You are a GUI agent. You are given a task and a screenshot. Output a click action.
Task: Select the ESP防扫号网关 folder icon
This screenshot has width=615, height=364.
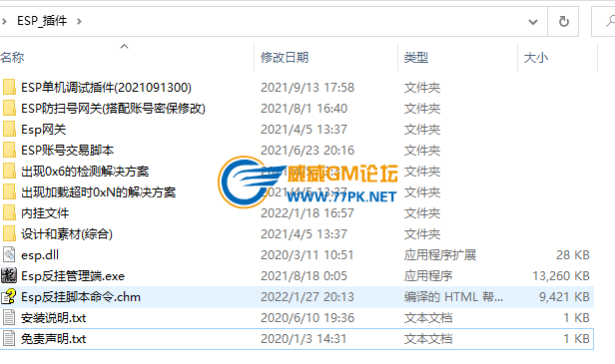point(9,108)
